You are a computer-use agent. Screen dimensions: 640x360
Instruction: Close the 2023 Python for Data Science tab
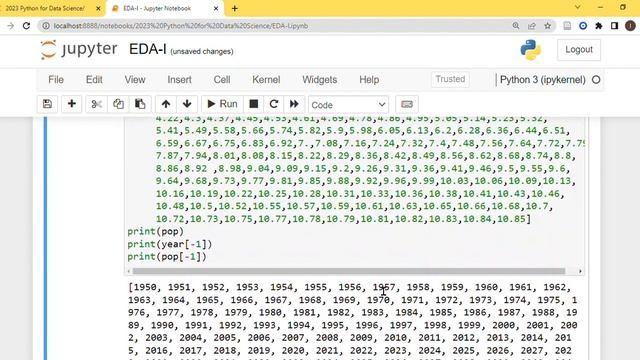(98, 8)
